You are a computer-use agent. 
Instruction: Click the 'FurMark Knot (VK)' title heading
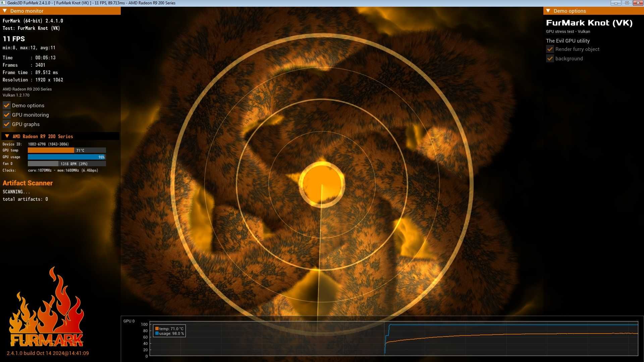589,23
